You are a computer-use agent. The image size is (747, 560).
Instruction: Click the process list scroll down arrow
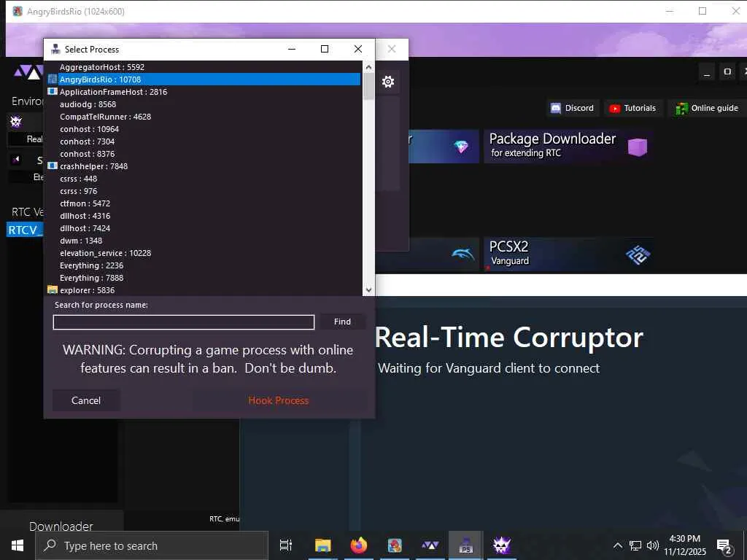(x=368, y=290)
